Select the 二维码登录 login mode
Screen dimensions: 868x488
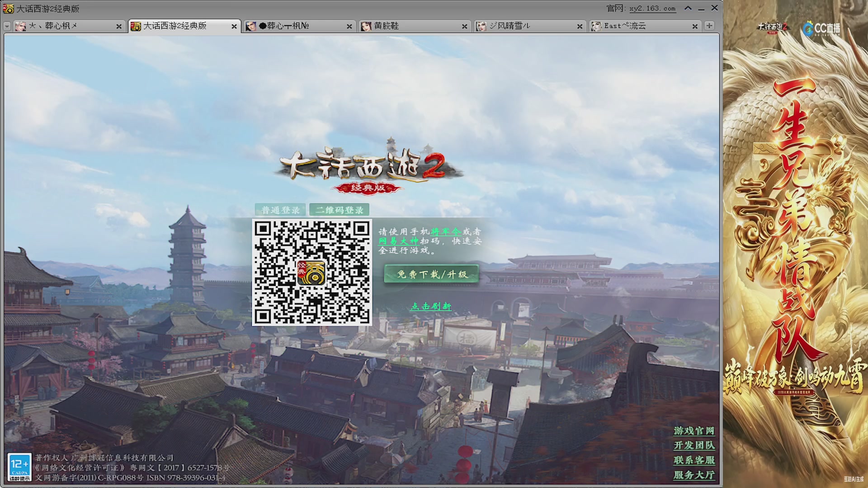pos(340,210)
